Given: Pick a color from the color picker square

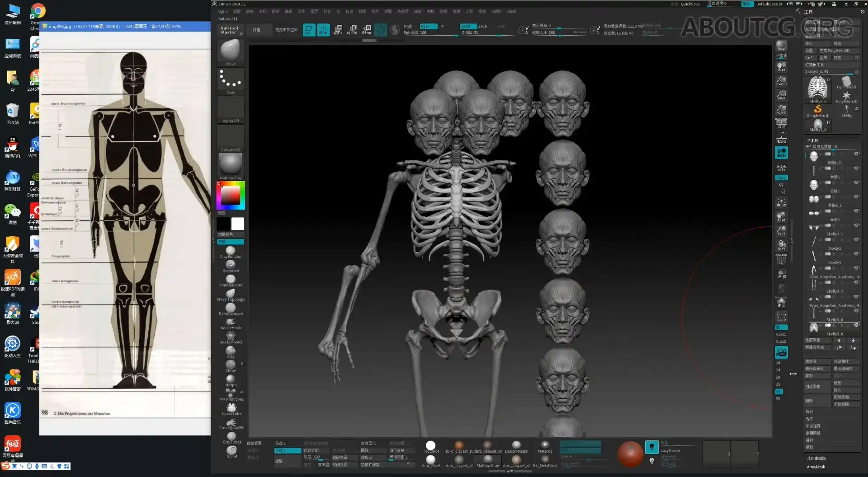Looking at the screenshot, I should (x=231, y=195).
